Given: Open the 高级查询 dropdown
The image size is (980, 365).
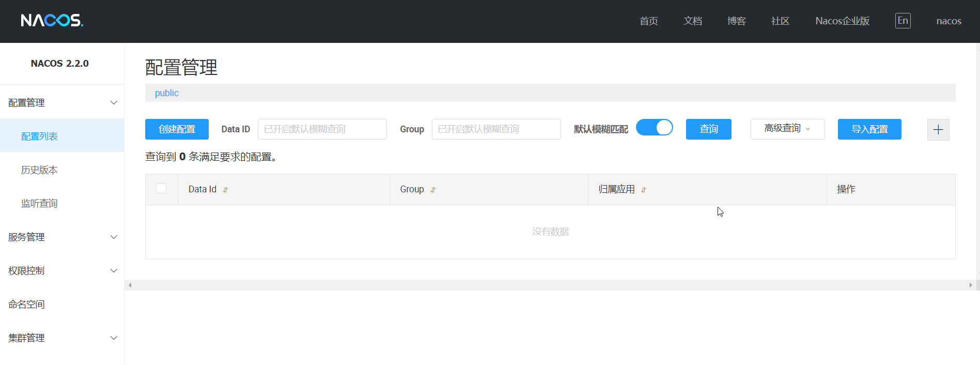Looking at the screenshot, I should [787, 129].
